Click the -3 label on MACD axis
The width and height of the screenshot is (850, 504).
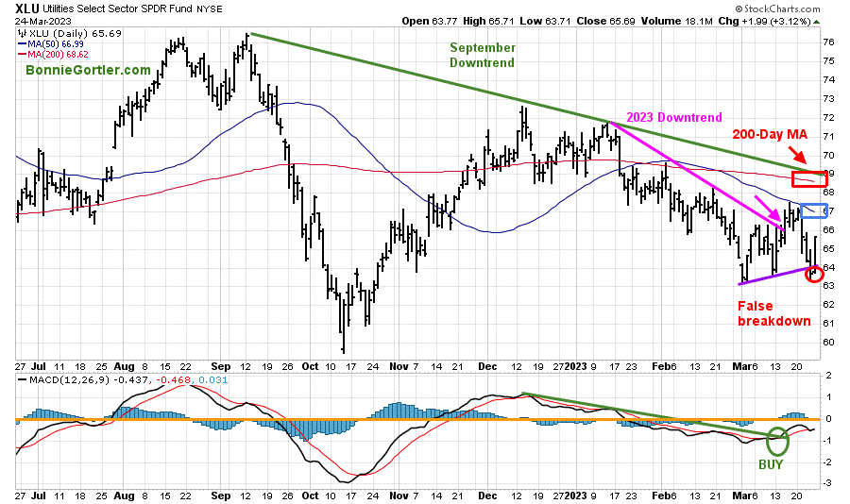(827, 483)
